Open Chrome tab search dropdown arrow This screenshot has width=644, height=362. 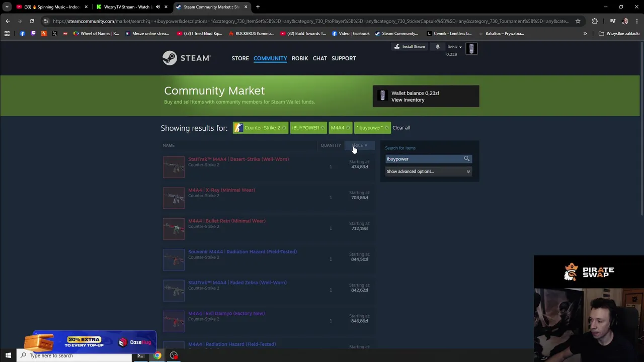pyautogui.click(x=7, y=7)
